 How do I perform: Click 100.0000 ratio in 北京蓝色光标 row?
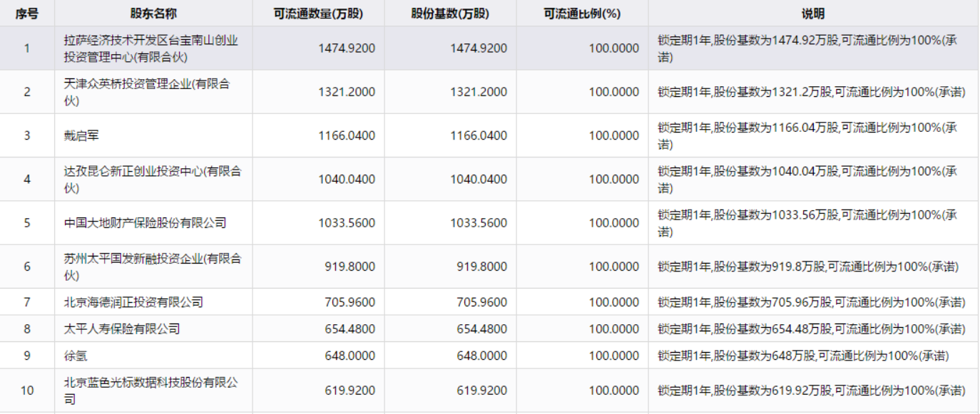[x=614, y=390]
